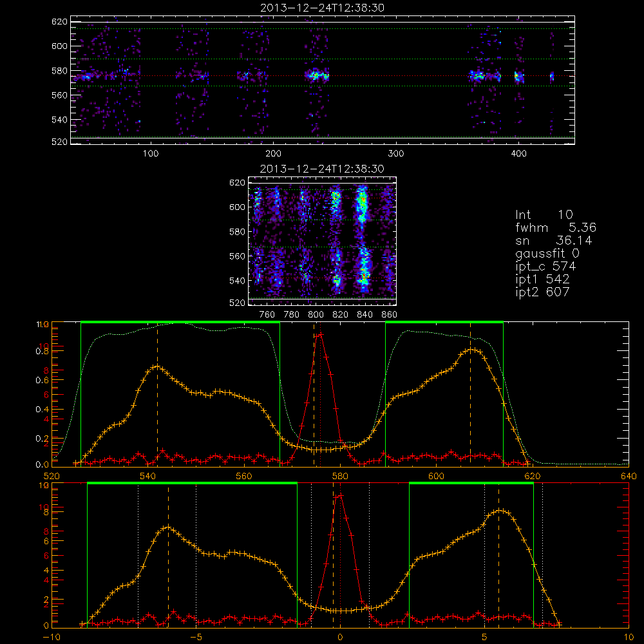Click the 'sn 36.14' value line
Screen dimensions: 644x644
(x=554, y=240)
